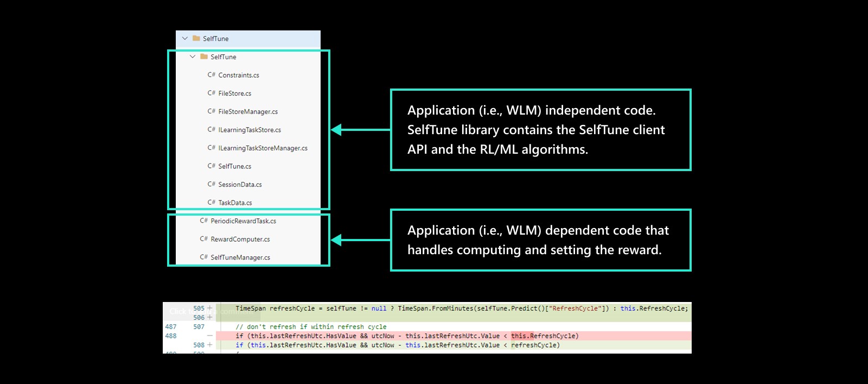Viewport: 868px width, 384px height.
Task: Open SessionData.cs in the file tree
Action: pos(240,185)
